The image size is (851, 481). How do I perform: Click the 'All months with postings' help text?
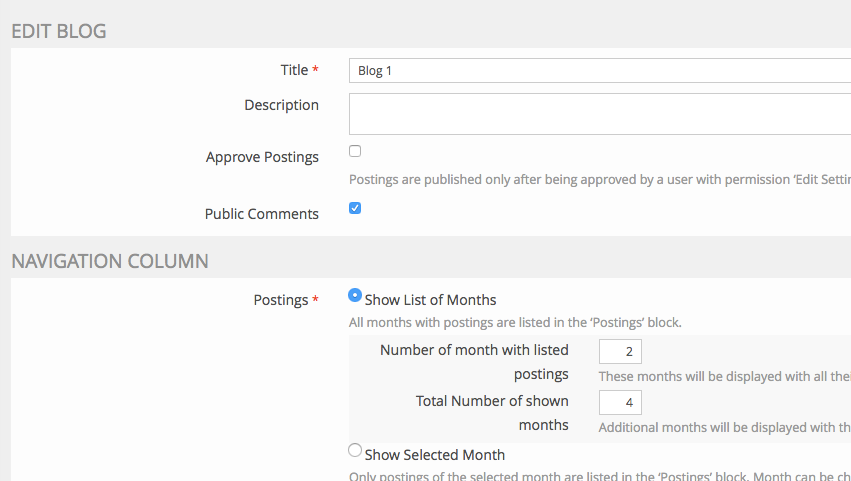[515, 322]
